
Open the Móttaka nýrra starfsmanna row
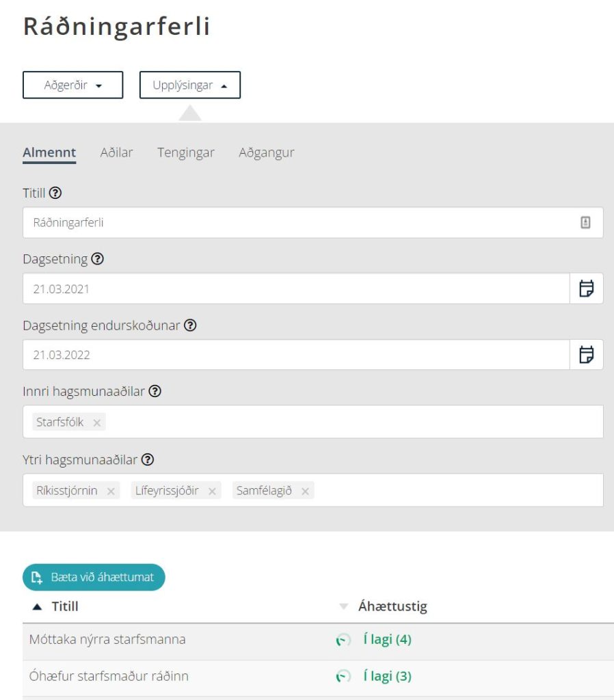[318, 640]
